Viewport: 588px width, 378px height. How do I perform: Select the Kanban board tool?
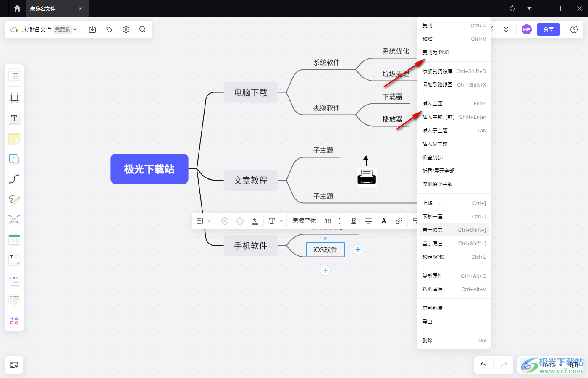(x=14, y=300)
